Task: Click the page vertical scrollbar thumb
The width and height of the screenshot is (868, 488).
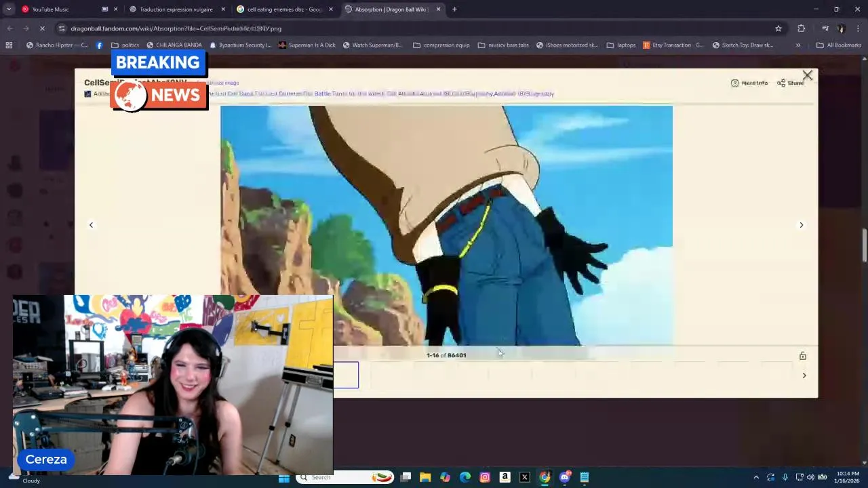Action: tap(864, 245)
